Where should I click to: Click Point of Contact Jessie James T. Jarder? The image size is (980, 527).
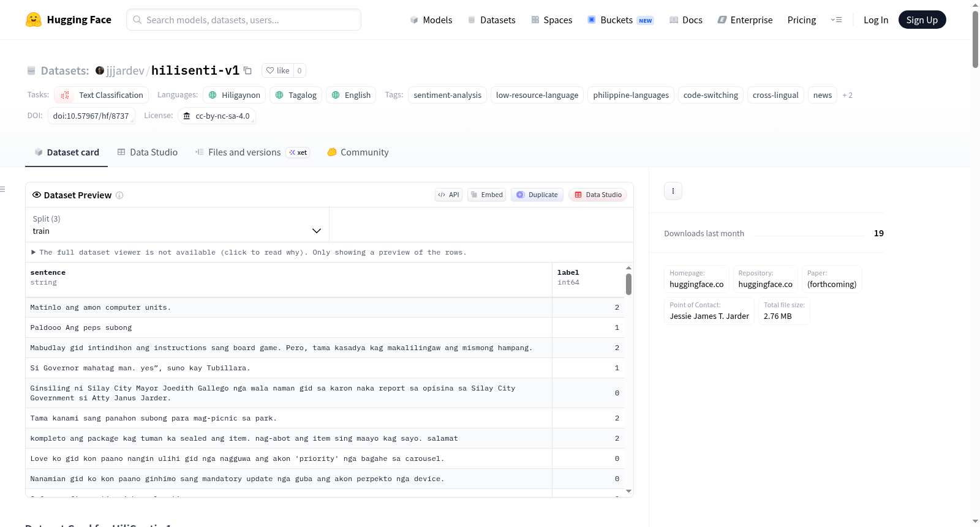(709, 311)
